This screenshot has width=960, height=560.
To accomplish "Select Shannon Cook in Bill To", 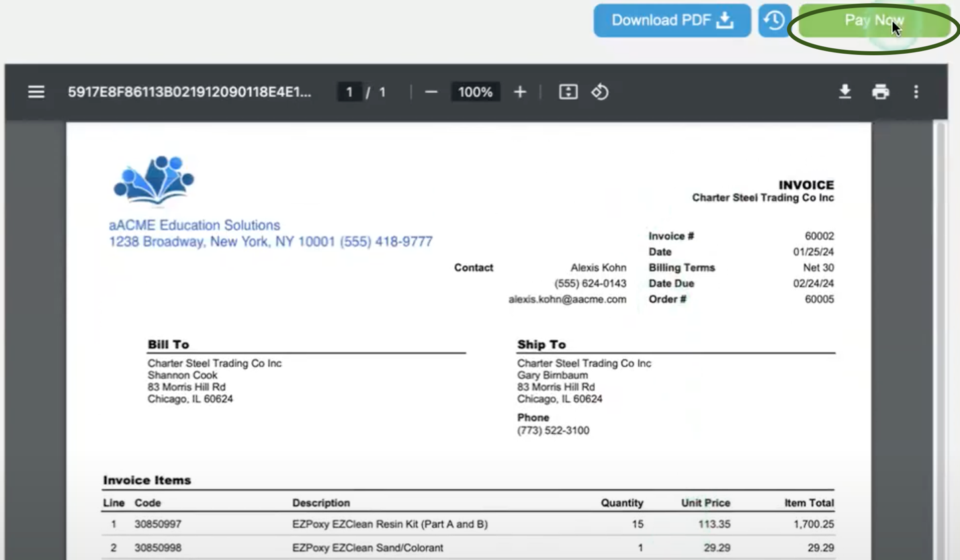I will pyautogui.click(x=183, y=375).
